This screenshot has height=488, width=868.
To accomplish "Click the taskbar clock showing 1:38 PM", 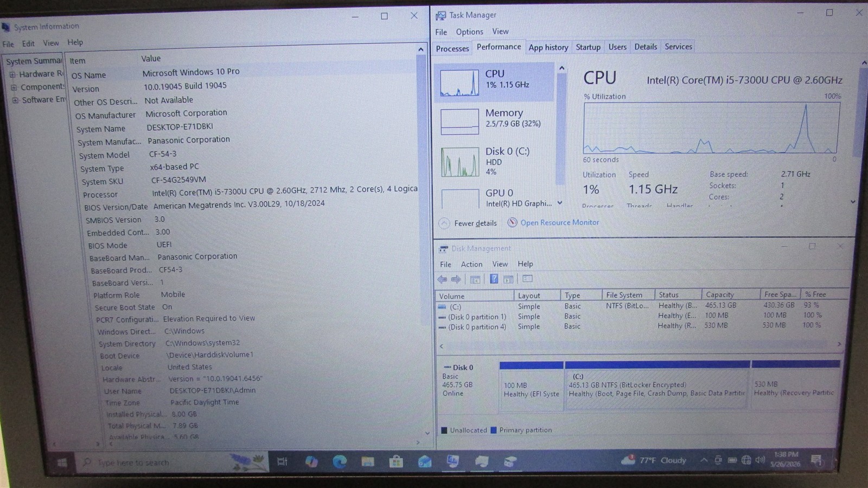I will [x=786, y=460].
